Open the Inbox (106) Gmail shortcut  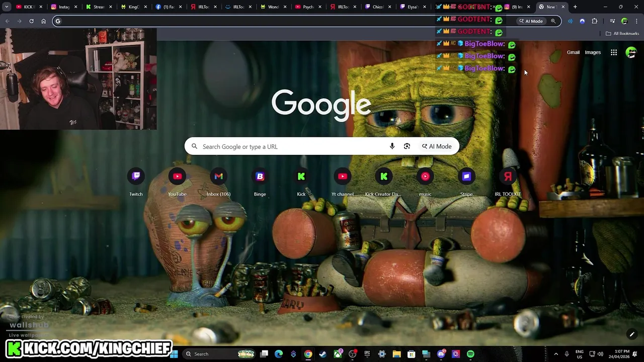click(218, 183)
